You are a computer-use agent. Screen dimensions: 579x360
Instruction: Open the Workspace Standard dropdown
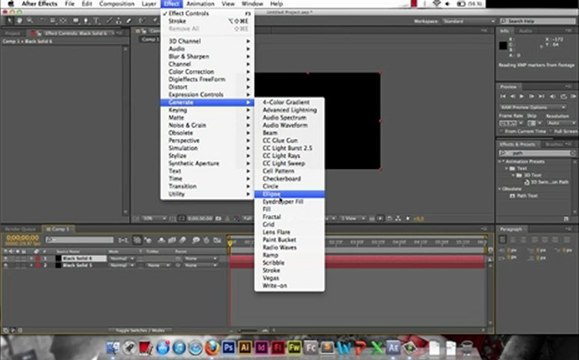pyautogui.click(x=468, y=21)
